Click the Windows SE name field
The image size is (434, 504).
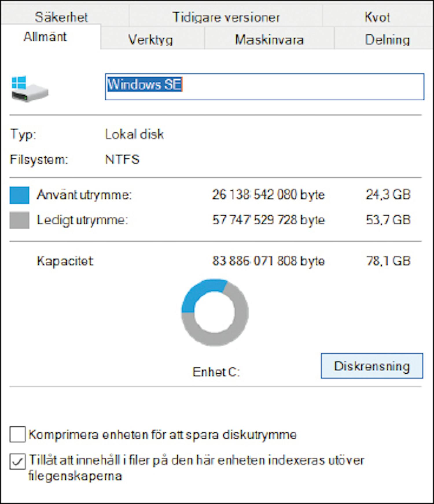[264, 86]
